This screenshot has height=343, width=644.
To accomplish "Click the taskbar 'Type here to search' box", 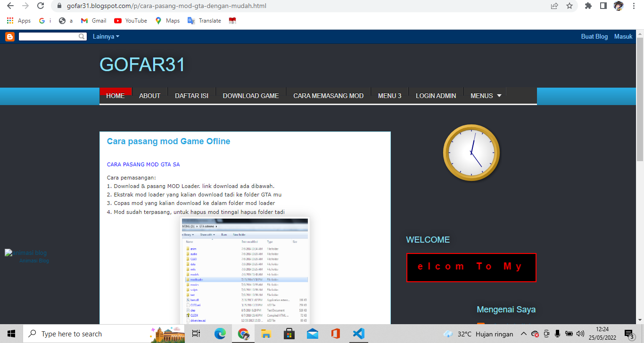I will point(104,334).
